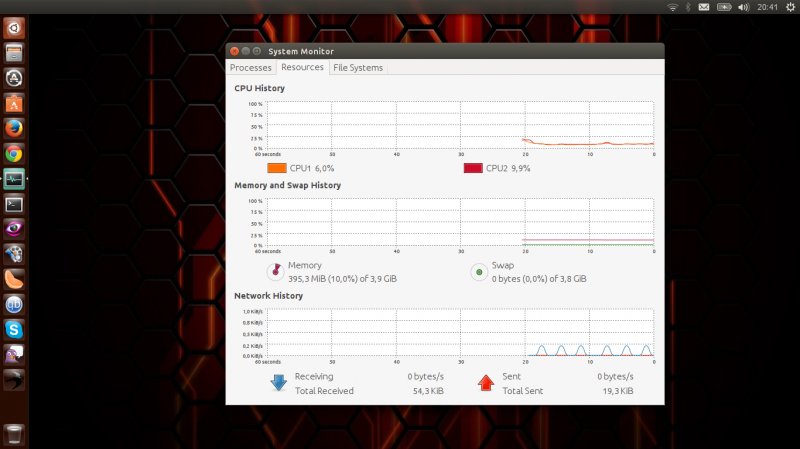Open the Ubuntu Dash home button

coord(14,28)
